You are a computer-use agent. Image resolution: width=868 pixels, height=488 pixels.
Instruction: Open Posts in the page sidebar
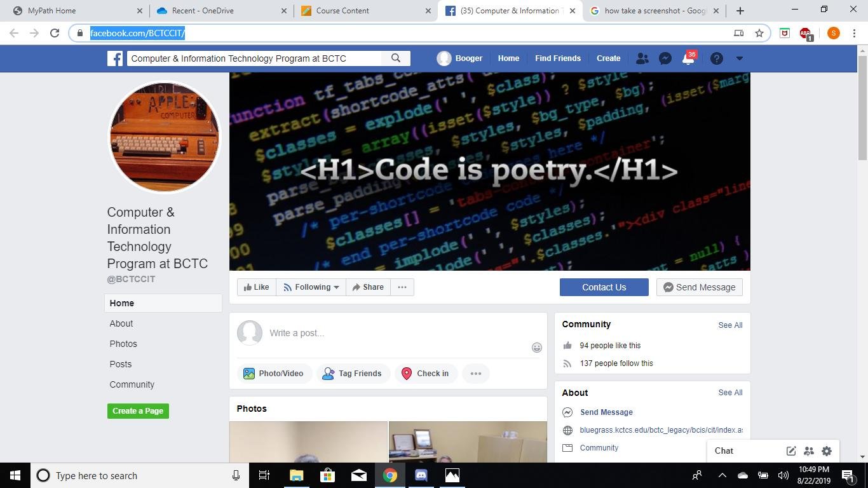(121, 364)
